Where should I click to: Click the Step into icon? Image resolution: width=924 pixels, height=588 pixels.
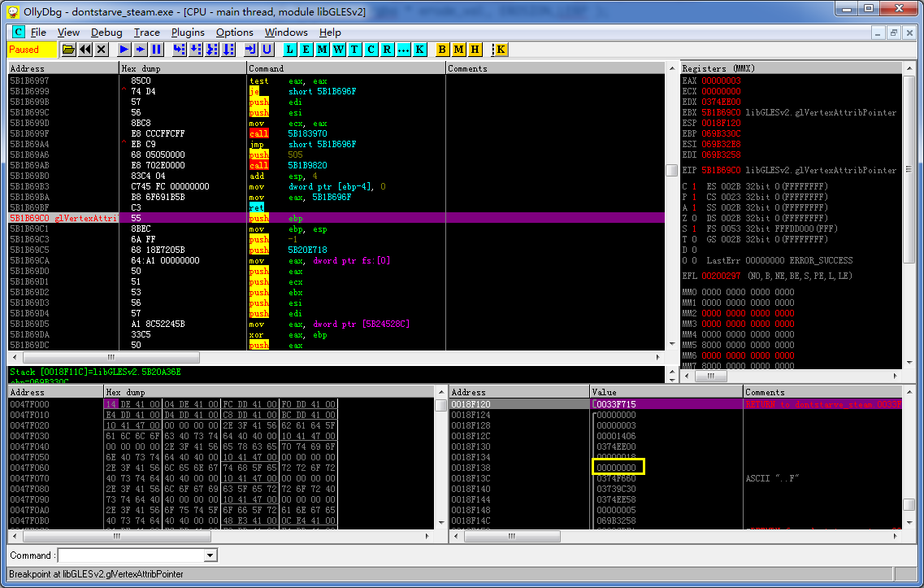[x=179, y=50]
